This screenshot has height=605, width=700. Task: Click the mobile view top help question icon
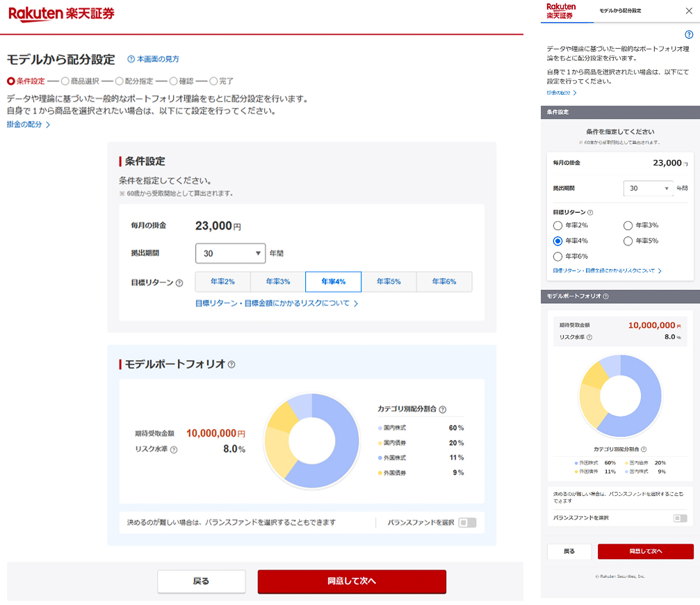(689, 34)
